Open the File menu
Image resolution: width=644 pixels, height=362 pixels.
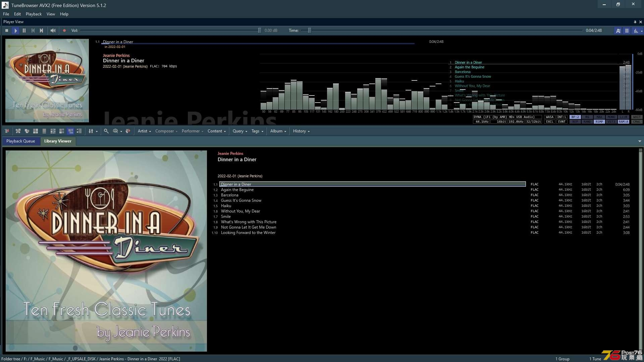(x=6, y=14)
